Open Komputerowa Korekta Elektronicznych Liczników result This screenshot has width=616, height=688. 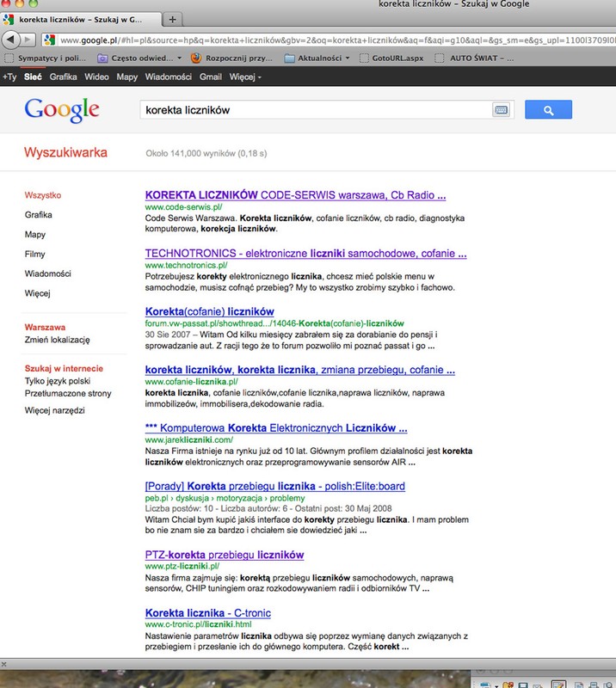pyautogui.click(x=276, y=427)
